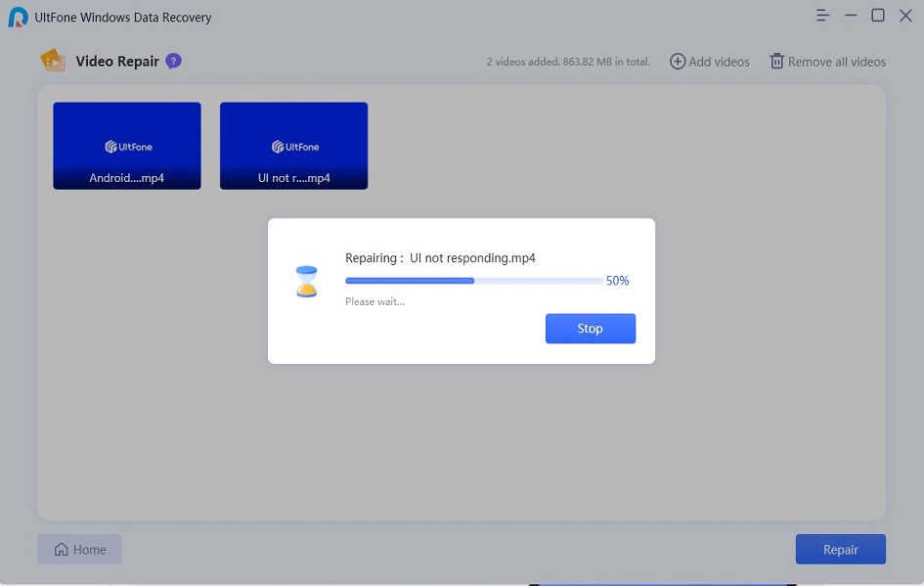
Task: Click '2 videos added. 863.82 MB in total.' text
Action: (x=568, y=62)
